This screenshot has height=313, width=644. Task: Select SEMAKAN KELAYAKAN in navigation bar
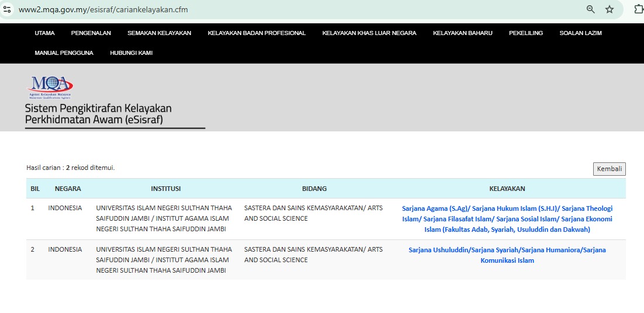[159, 33]
